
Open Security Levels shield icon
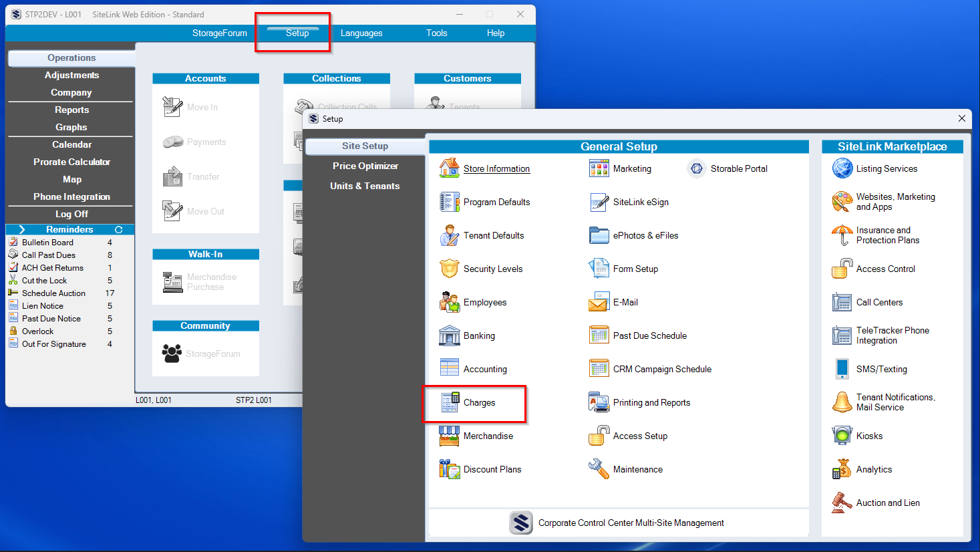pos(450,269)
